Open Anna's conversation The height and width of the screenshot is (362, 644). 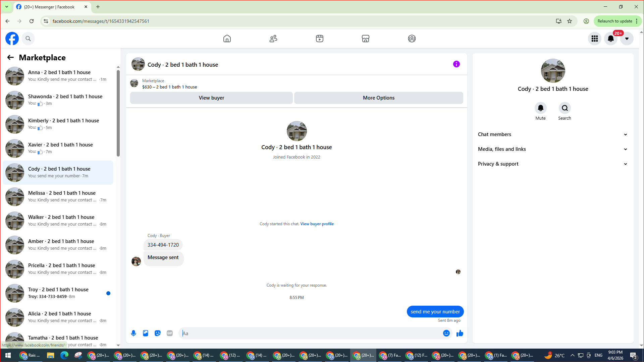point(58,76)
